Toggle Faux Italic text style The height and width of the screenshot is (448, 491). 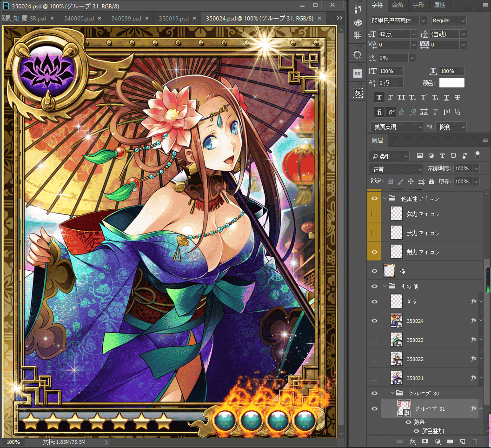391,97
